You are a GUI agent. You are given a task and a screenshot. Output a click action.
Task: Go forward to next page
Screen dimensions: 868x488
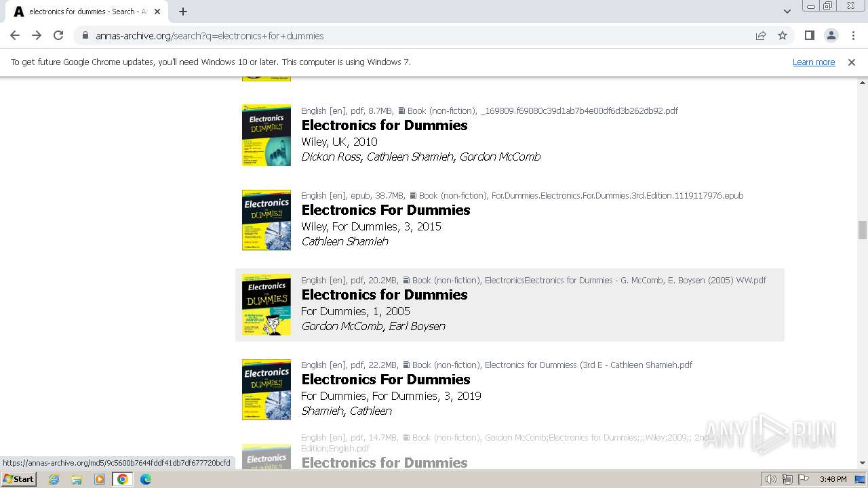tap(37, 35)
